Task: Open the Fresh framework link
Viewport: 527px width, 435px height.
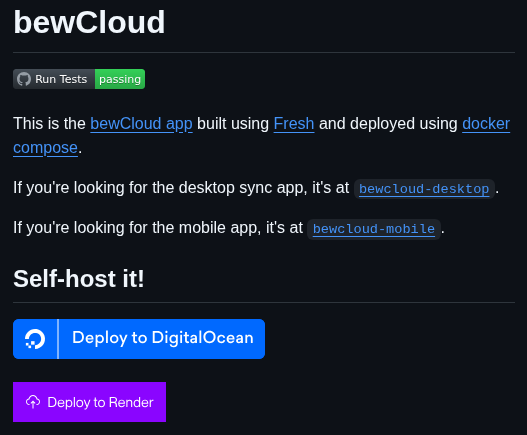Action: [294, 124]
